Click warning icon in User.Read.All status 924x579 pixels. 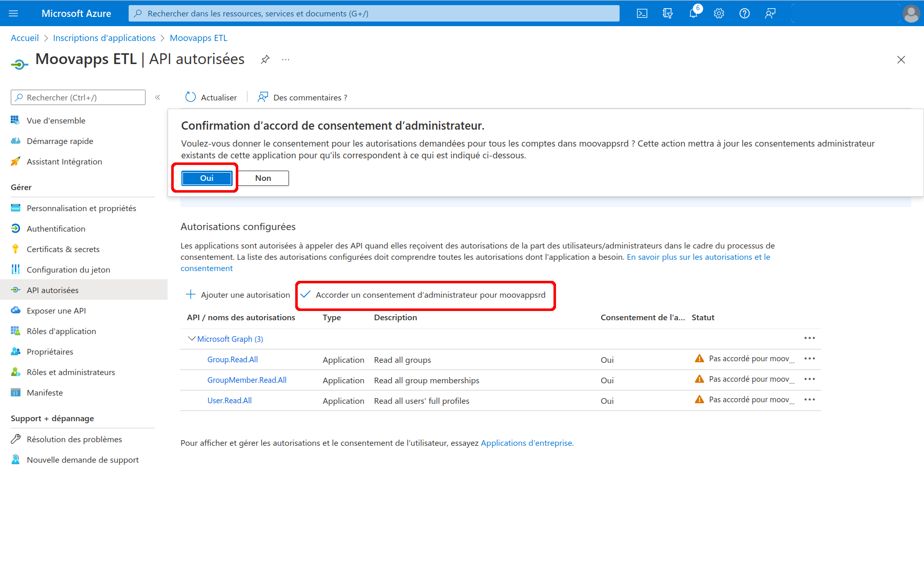tap(699, 400)
